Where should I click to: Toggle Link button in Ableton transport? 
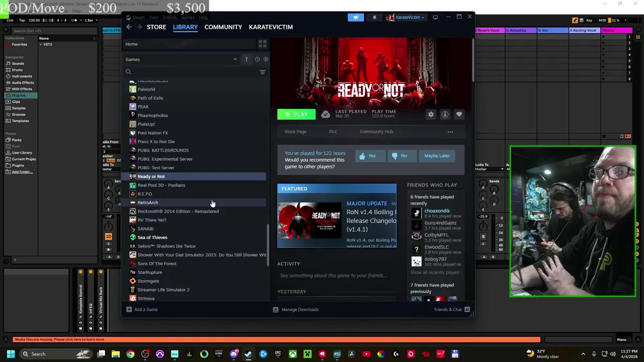(10, 21)
